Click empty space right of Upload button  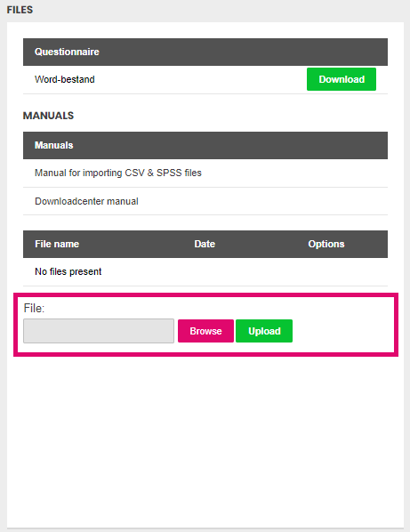click(x=342, y=331)
